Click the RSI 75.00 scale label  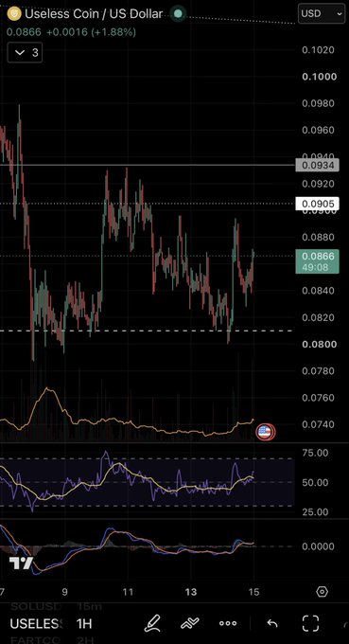tap(315, 453)
